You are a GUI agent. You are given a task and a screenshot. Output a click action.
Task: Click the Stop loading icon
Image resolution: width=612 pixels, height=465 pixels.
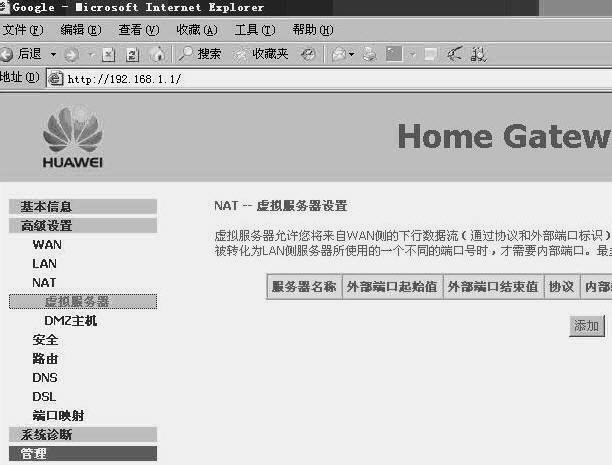pyautogui.click(x=108, y=55)
